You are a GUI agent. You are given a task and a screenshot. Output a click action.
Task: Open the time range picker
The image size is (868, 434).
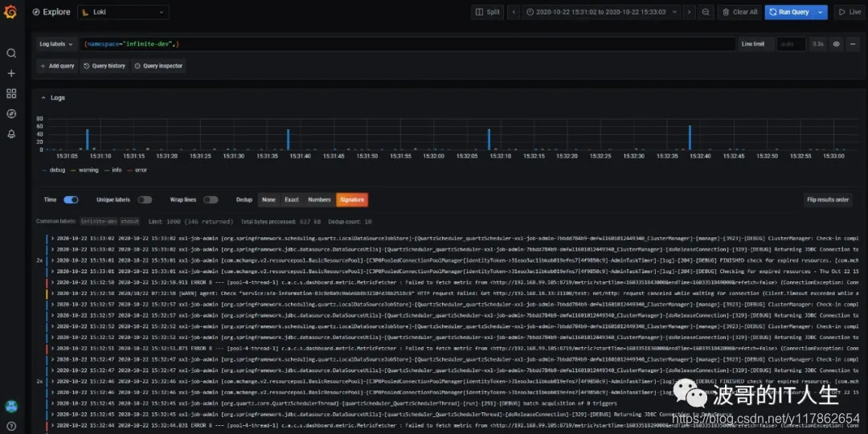(601, 11)
